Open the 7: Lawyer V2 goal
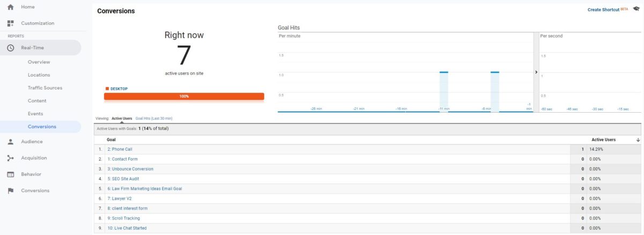 point(119,199)
